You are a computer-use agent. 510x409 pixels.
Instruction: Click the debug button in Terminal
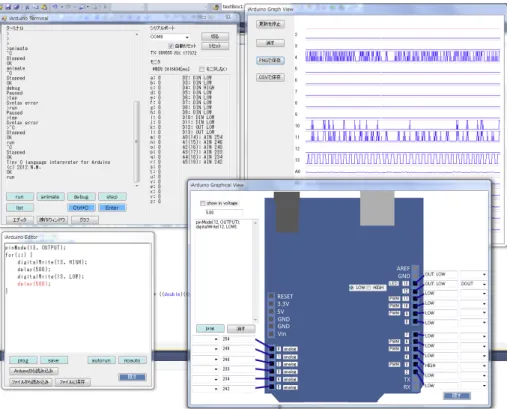(x=81, y=197)
